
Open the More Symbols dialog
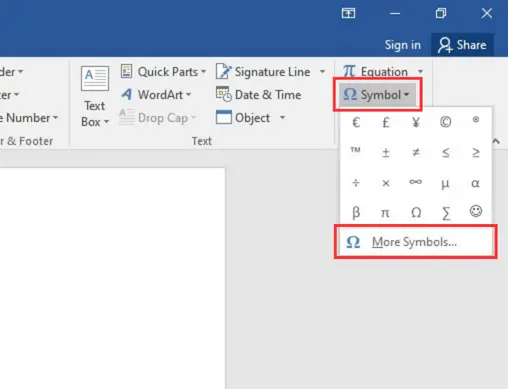tap(415, 242)
